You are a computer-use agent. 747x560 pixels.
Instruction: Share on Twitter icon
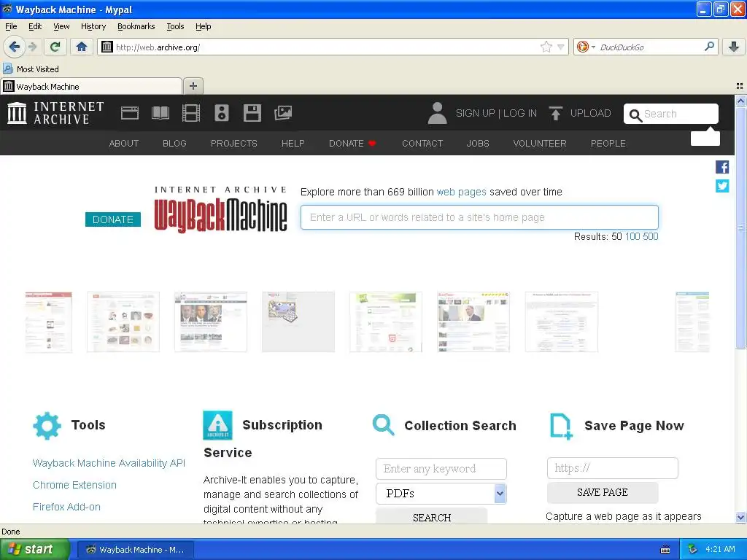722,186
